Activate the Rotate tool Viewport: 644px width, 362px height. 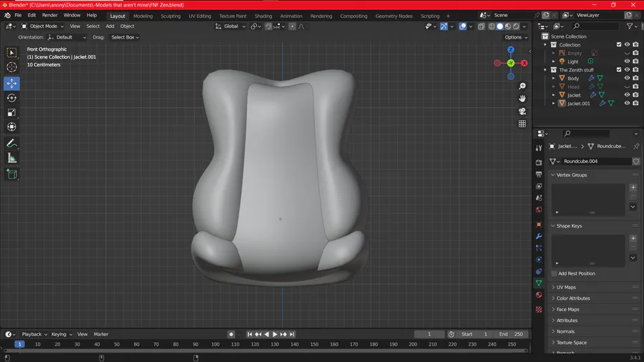[11, 98]
